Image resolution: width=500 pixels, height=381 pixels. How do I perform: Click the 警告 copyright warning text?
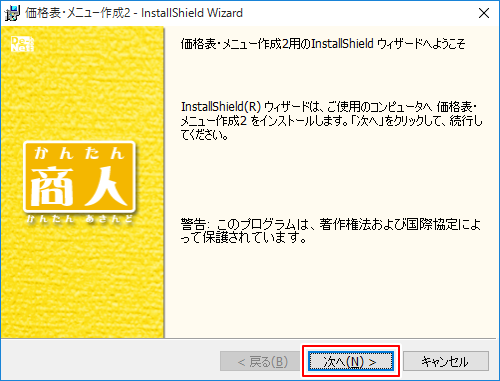330,231
